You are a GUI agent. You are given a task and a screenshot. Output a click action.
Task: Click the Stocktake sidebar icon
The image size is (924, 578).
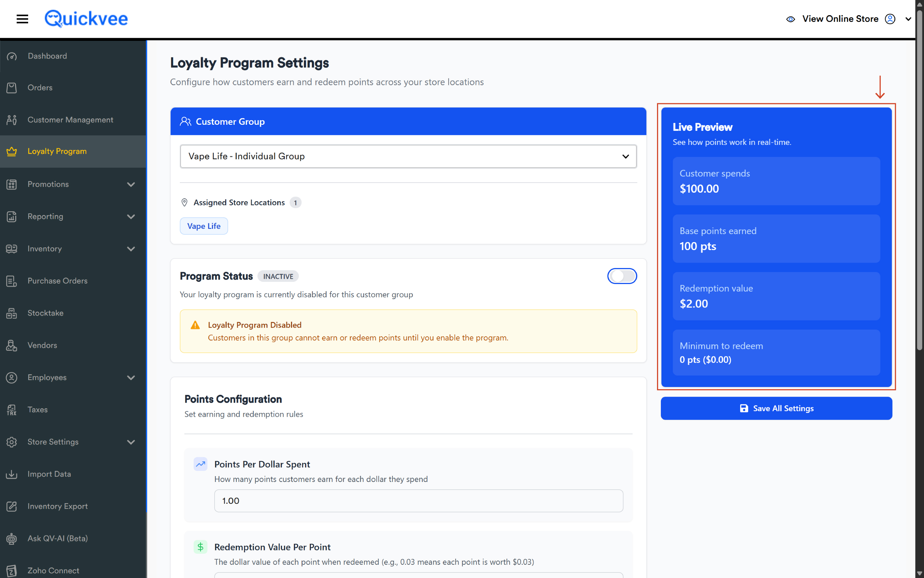12,313
